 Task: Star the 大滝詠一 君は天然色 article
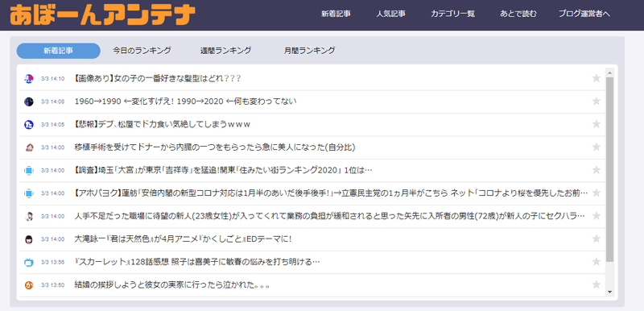point(597,238)
